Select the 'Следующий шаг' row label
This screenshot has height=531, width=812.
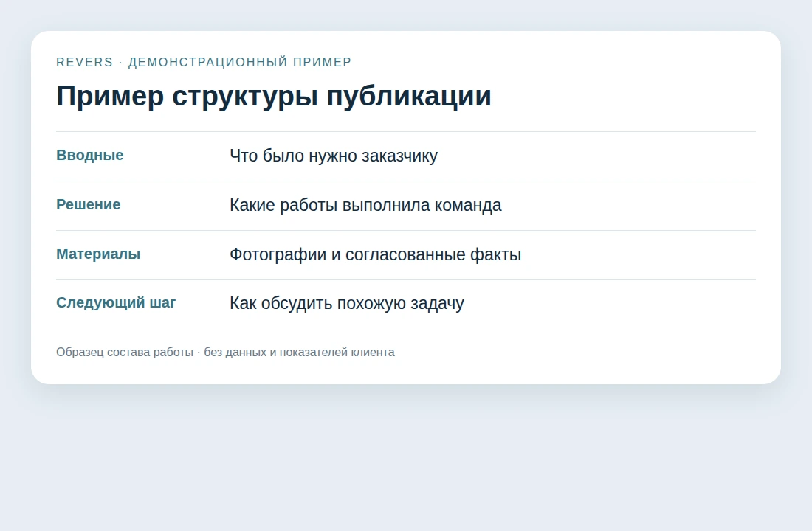(116, 303)
